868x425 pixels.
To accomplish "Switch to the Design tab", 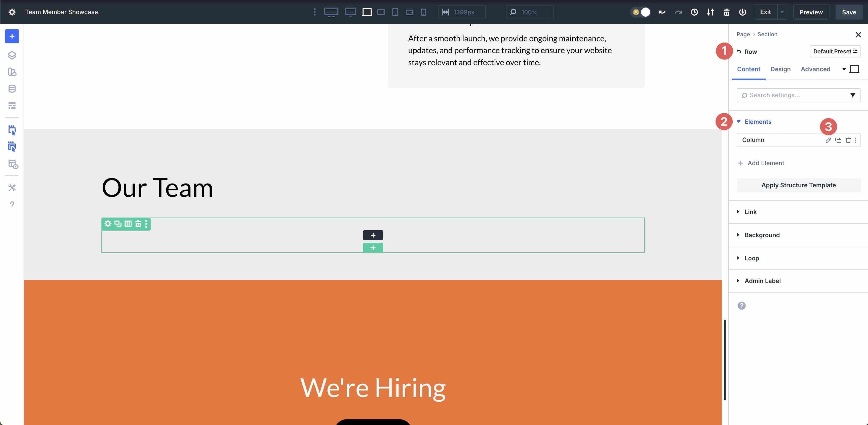I will point(781,69).
